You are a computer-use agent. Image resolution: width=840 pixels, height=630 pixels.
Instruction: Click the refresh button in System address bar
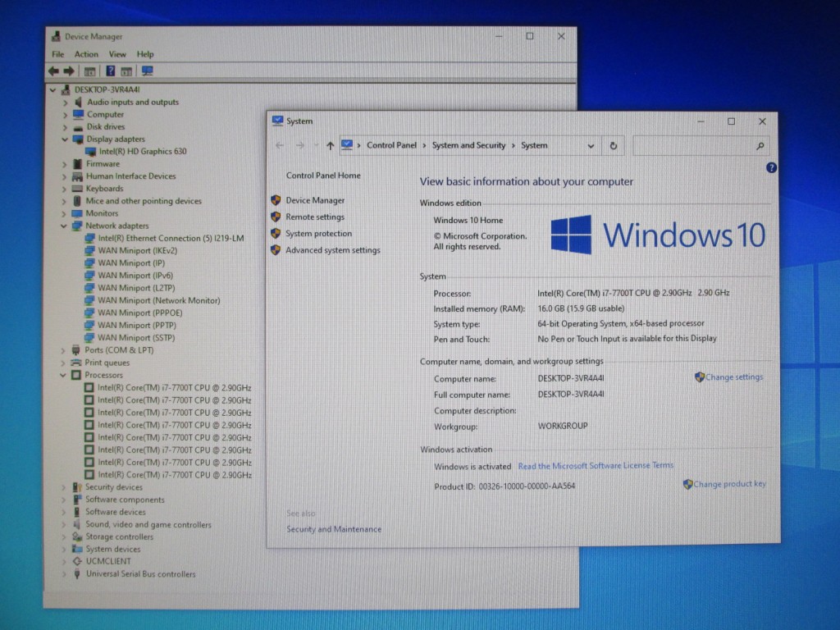pos(614,146)
